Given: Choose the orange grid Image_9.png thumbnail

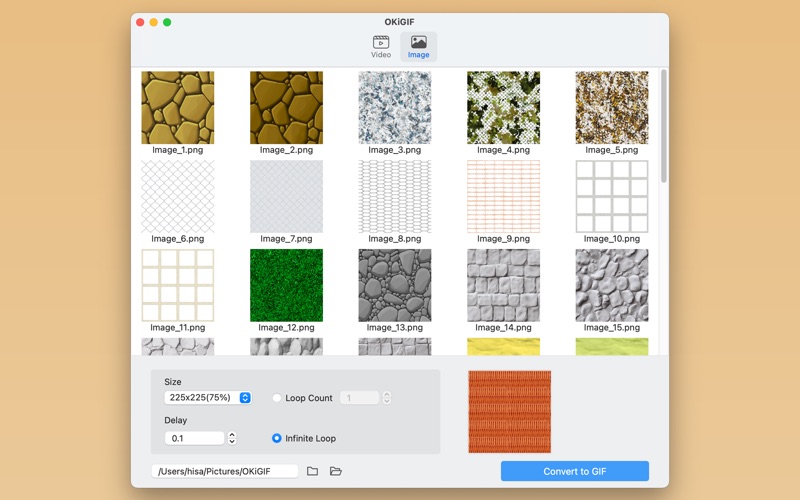Looking at the screenshot, I should tap(503, 196).
